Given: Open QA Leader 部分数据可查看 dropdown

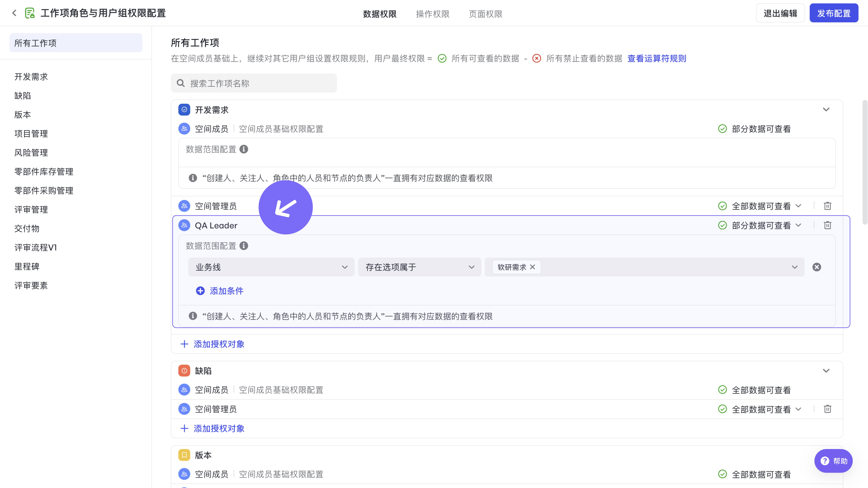Looking at the screenshot, I should pyautogui.click(x=760, y=225).
